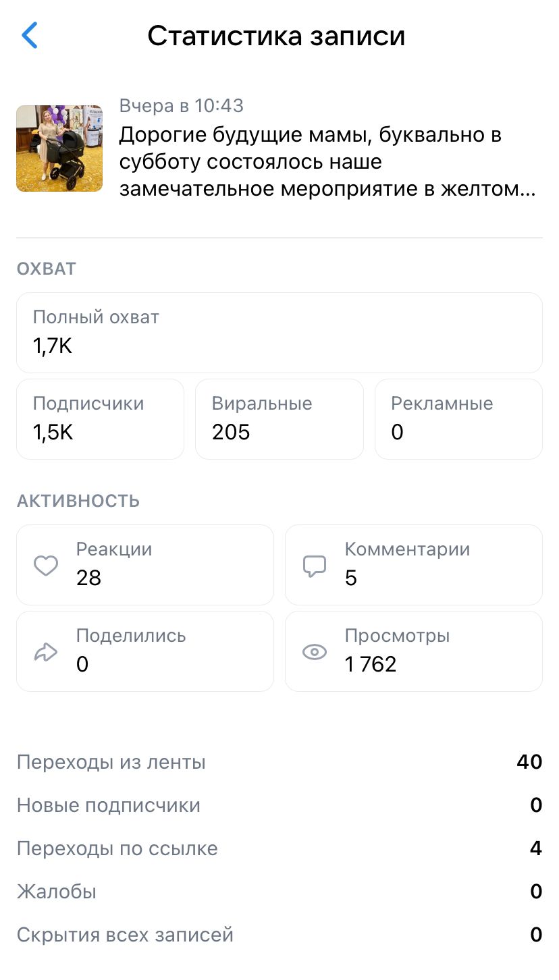Click the heart icon next to Реакции
Image resolution: width=559 pixels, height=980 pixels.
click(x=46, y=565)
